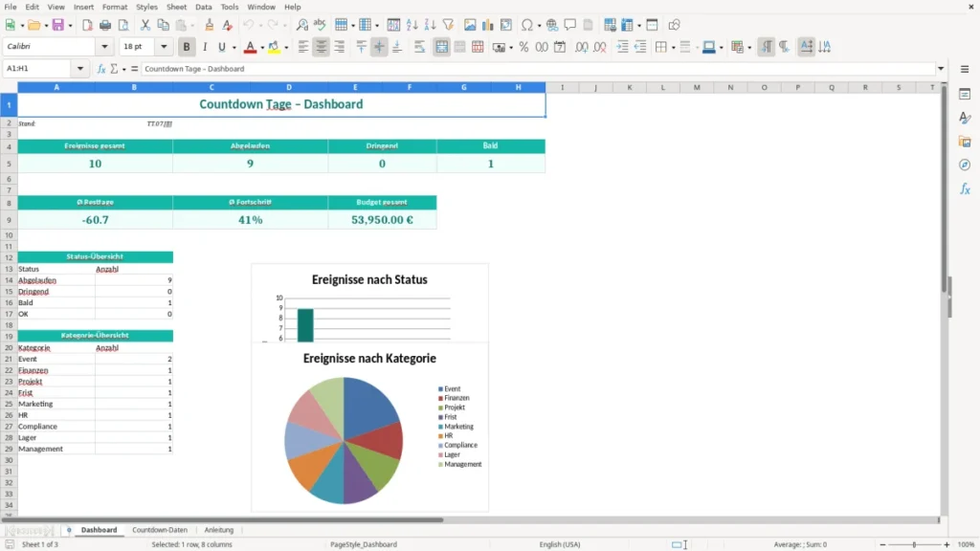This screenshot has width=980, height=551.
Task: Sort descending icon
Action: (430, 25)
